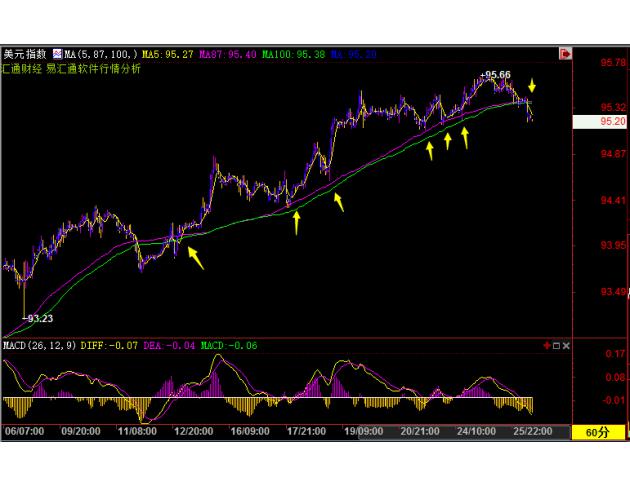The height and width of the screenshot is (488, 630).
Task: Click the 汇通财经 易汇通软件行情分析 watermark text
Action: pyautogui.click(x=70, y=67)
